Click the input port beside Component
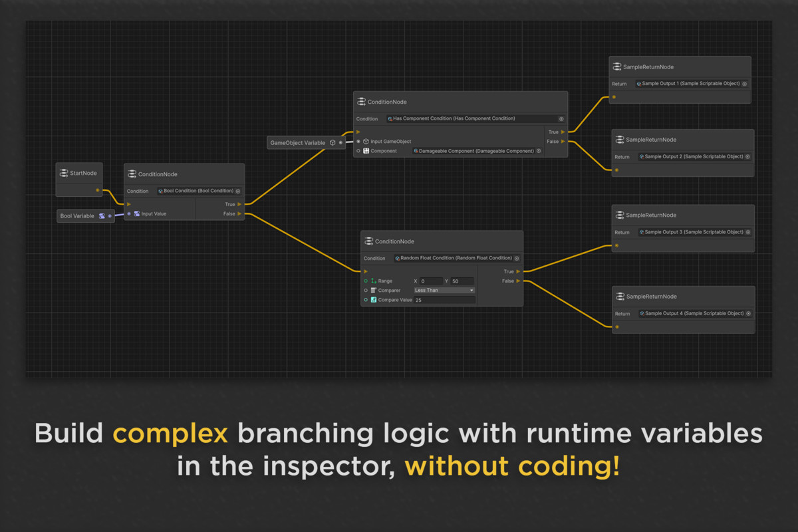 [358, 151]
